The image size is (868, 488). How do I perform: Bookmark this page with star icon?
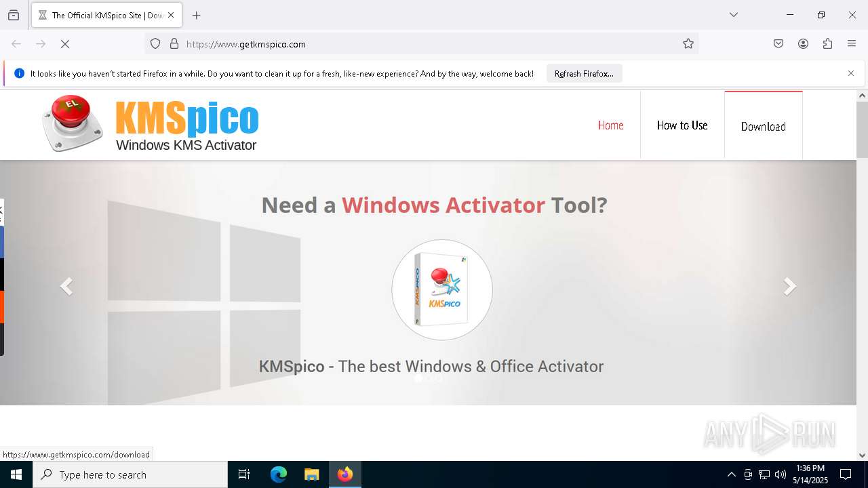(x=688, y=43)
